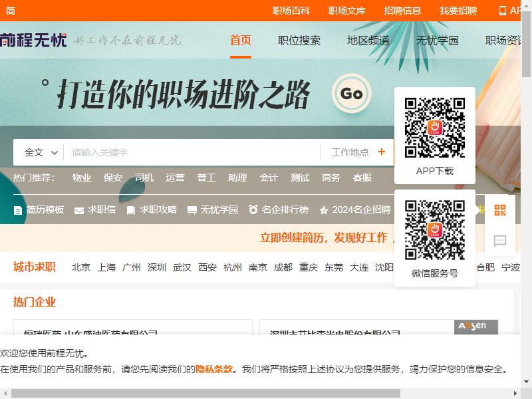Click the 简 language switch at top-left
The image size is (532, 399).
[x=10, y=11]
